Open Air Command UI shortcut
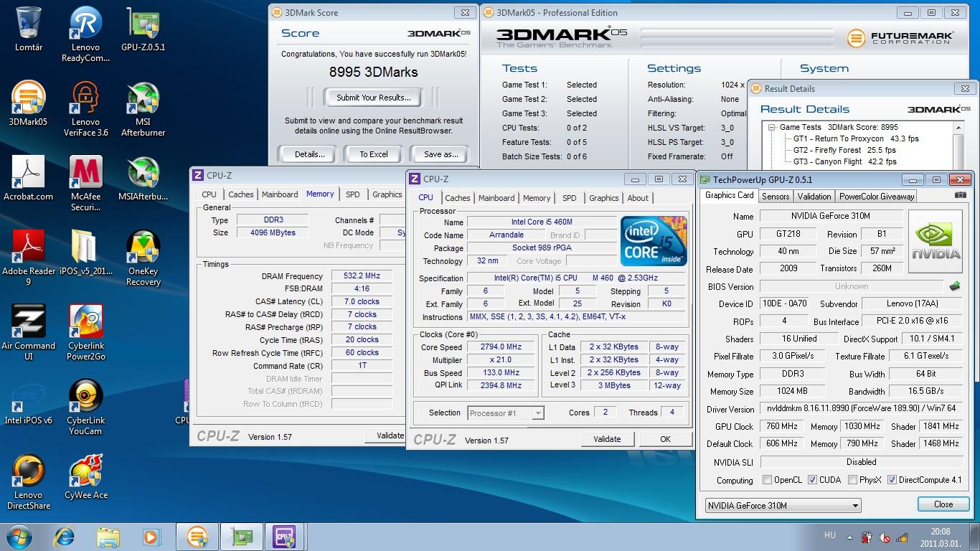980x551 pixels. tap(28, 333)
